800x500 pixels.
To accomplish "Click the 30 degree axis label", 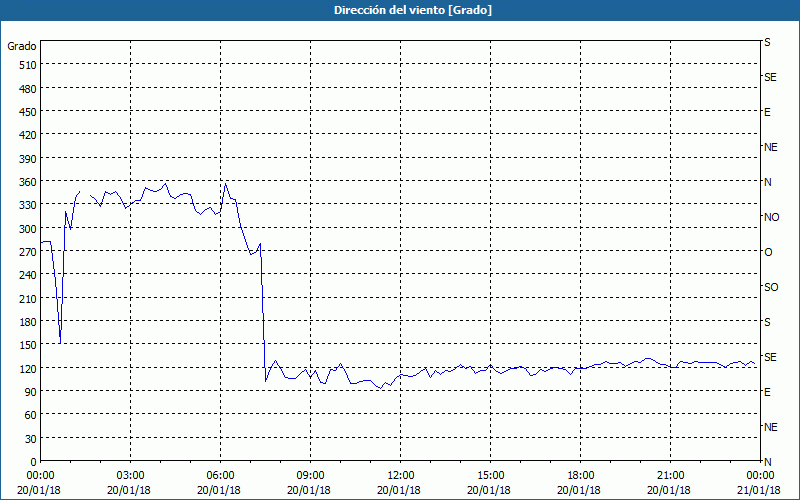I will pyautogui.click(x=31, y=439).
